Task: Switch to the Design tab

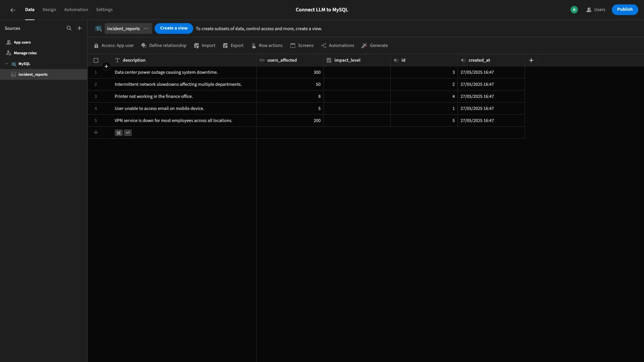Action: tap(49, 10)
